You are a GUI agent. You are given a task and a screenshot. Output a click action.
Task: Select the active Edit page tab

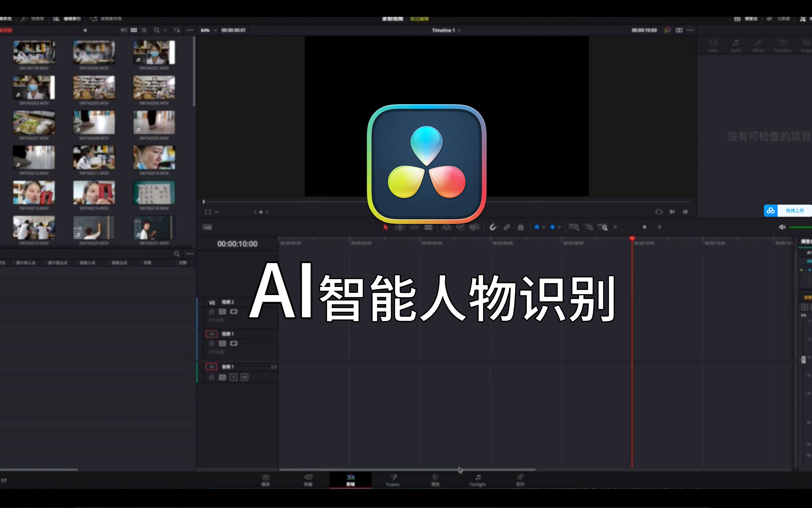point(351,480)
